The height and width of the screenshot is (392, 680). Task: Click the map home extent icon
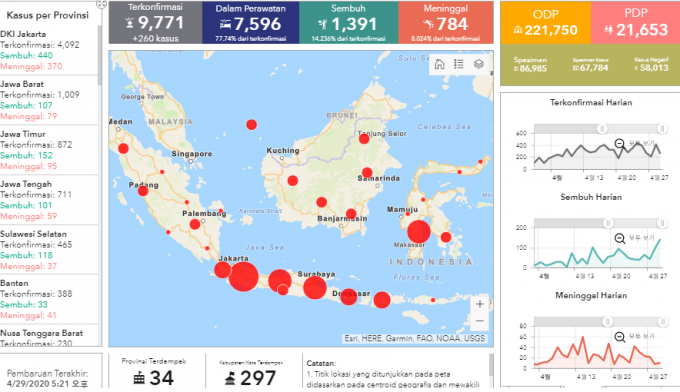coord(439,64)
